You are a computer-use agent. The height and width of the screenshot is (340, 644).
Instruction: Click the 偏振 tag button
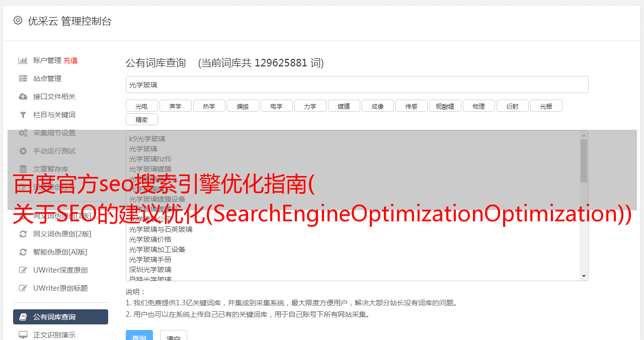pyautogui.click(x=243, y=106)
